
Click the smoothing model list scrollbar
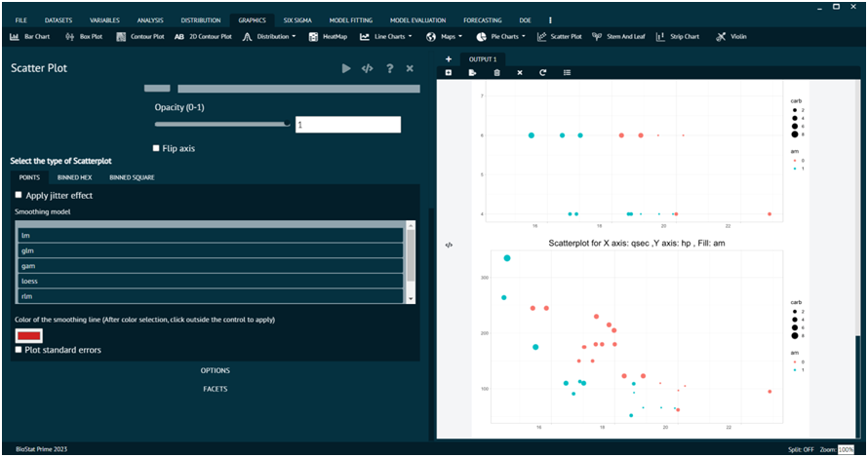tap(411, 255)
